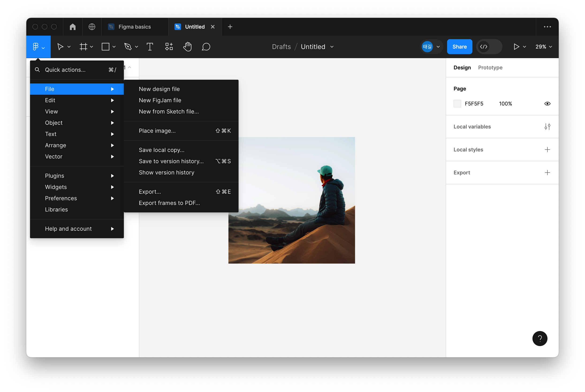The image size is (585, 392).
Task: Select the Frame tool
Action: tap(83, 47)
